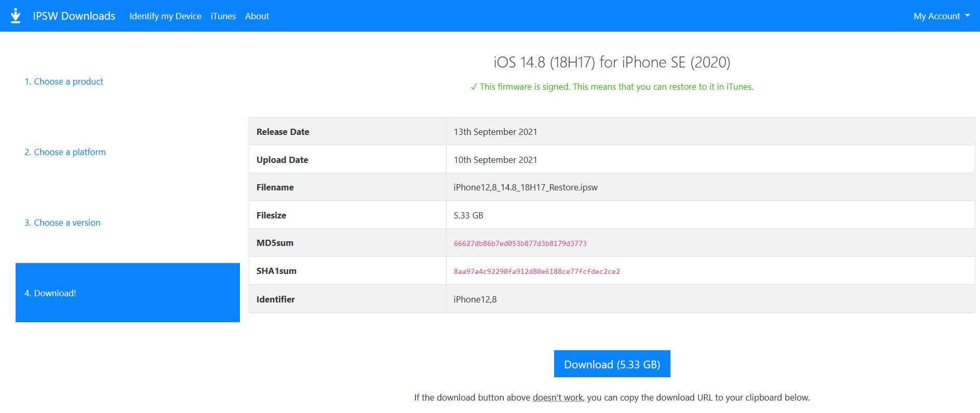Viewport: 980px width, 413px height.
Task: Click the underlined "doesn't work" text
Action: (x=557, y=397)
